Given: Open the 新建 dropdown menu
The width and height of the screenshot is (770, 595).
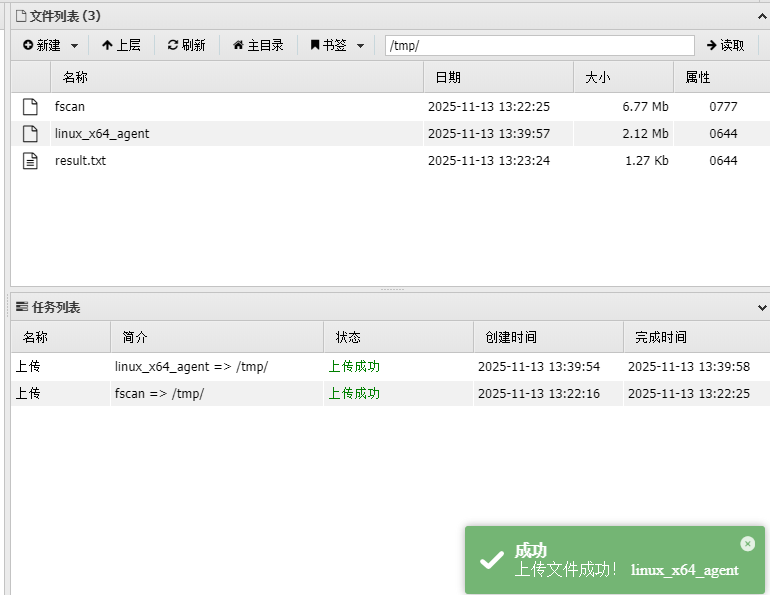Looking at the screenshot, I should pyautogui.click(x=50, y=45).
